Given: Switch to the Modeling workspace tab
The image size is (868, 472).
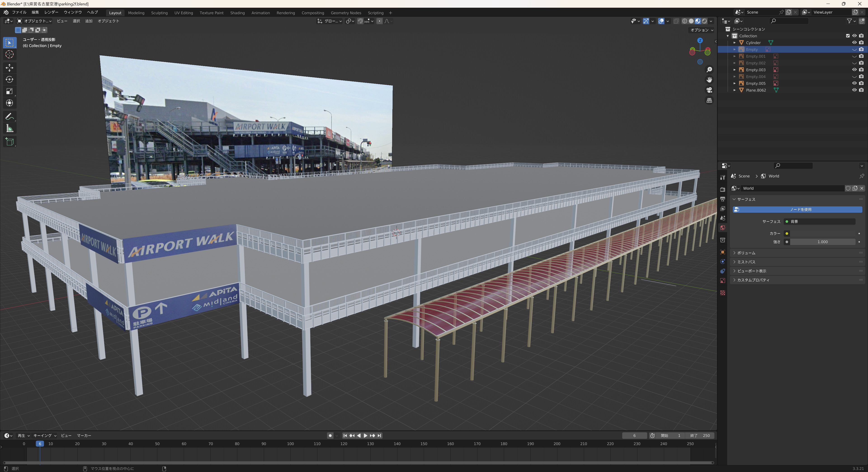Looking at the screenshot, I should click(136, 13).
